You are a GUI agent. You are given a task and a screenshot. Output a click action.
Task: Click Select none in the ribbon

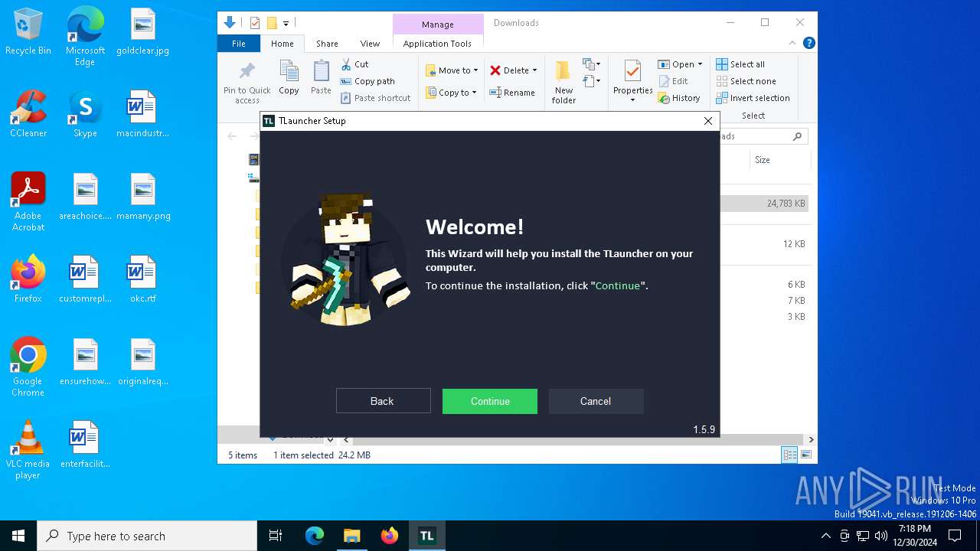click(x=746, y=81)
